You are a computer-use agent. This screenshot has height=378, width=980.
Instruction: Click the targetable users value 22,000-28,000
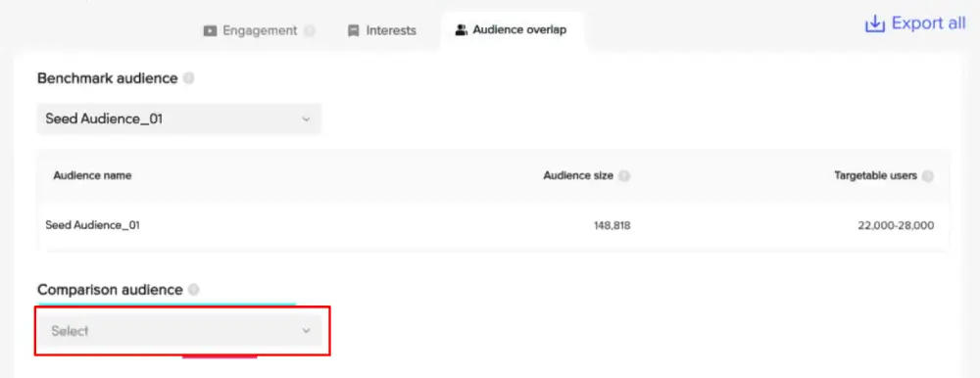click(x=897, y=225)
